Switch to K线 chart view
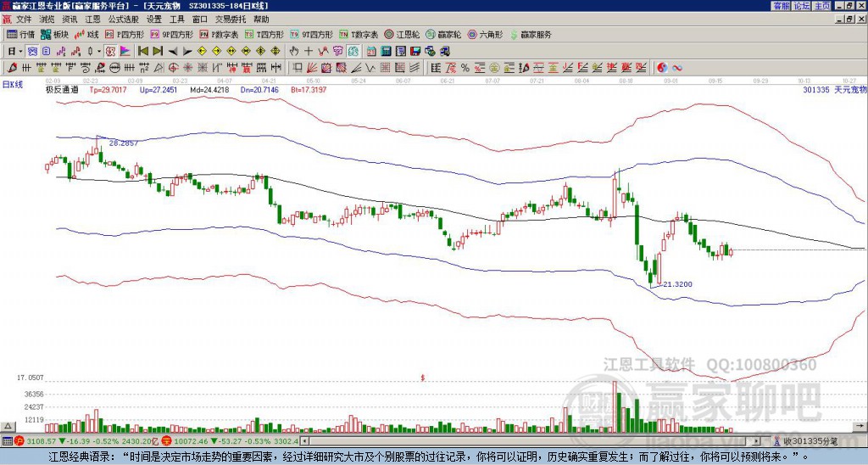 (87, 34)
